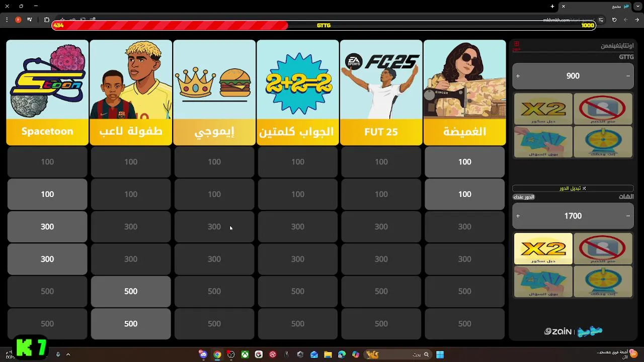Screen dimensions: 644x362
Task: Open the browser's site settings icon
Action: click(601, 20)
